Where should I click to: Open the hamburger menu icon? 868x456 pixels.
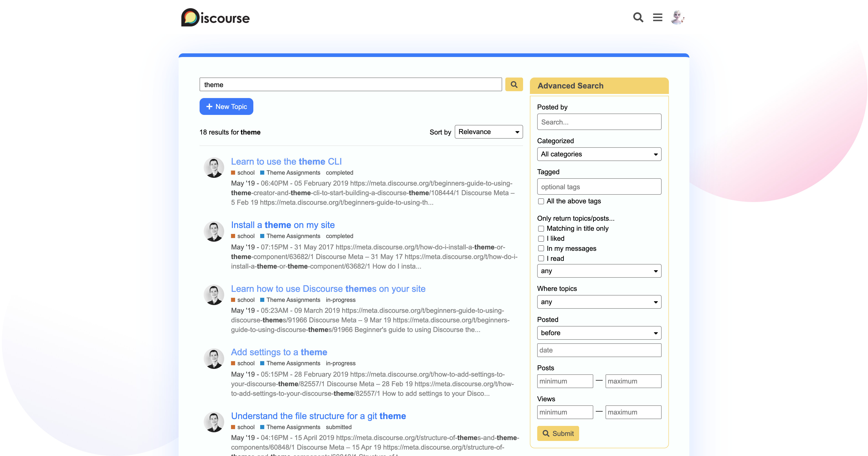pyautogui.click(x=657, y=17)
